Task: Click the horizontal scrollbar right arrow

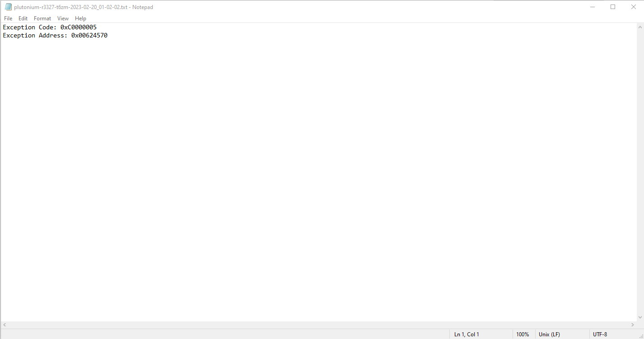Action: 632,325
